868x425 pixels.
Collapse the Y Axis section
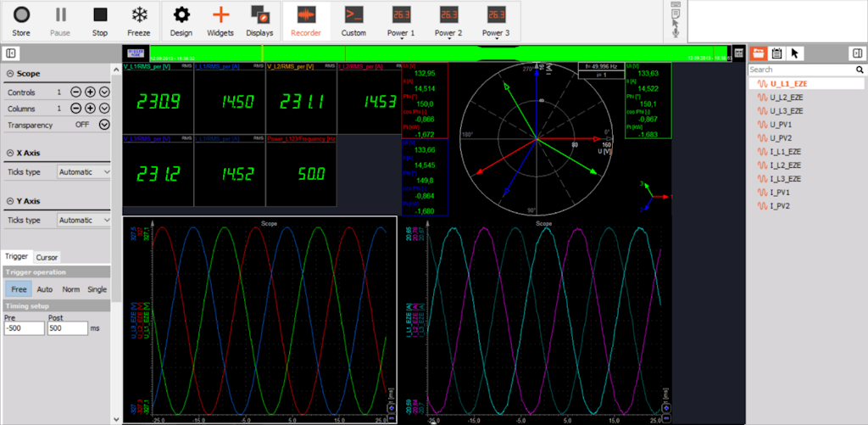click(10, 201)
